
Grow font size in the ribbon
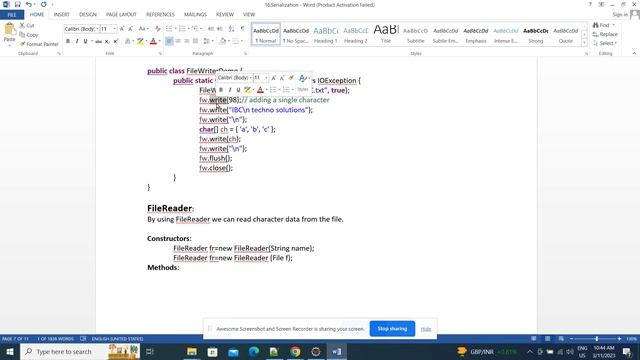(122, 29)
